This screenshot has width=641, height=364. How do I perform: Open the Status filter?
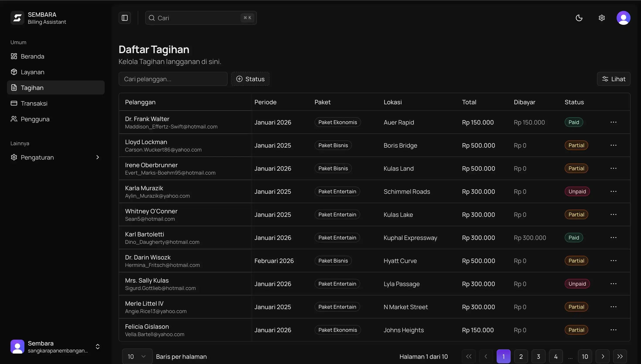tap(250, 79)
